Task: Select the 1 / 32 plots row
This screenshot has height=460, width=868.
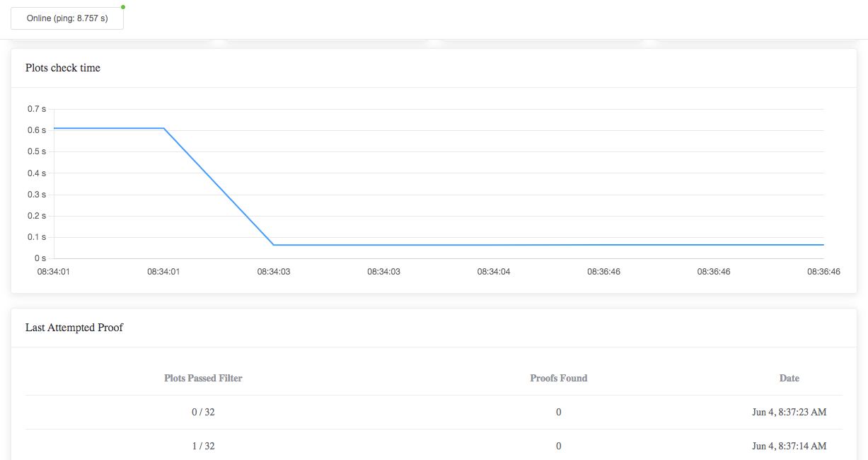Action: (434, 446)
